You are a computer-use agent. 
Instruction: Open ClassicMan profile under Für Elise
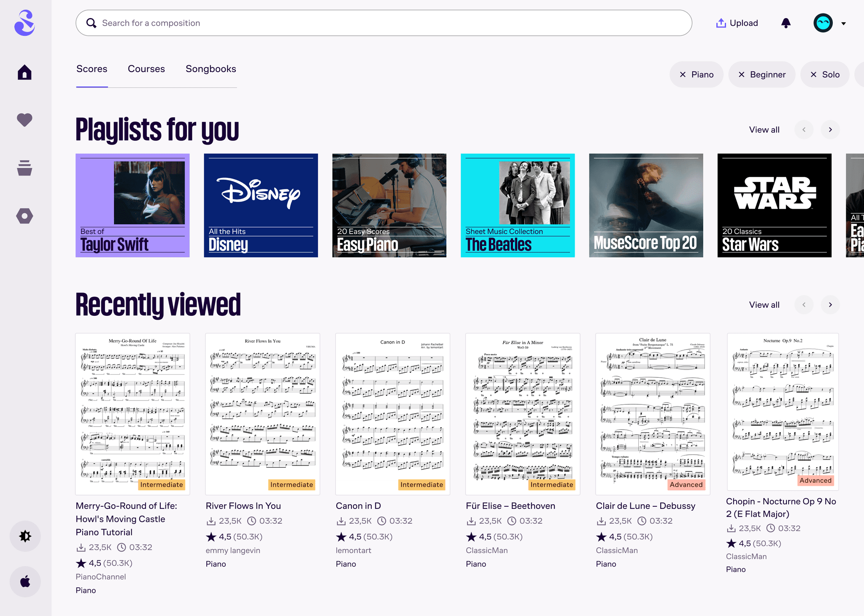pos(487,550)
